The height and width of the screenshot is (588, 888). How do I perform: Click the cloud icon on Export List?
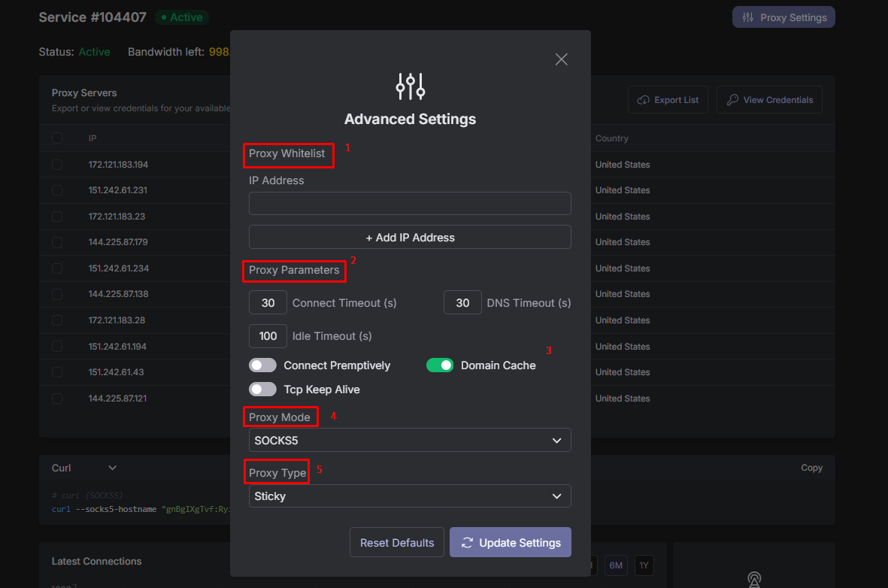[644, 100]
